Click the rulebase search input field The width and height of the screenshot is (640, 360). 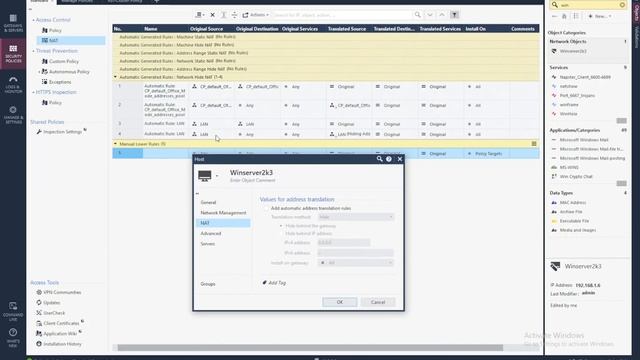click(x=342, y=15)
